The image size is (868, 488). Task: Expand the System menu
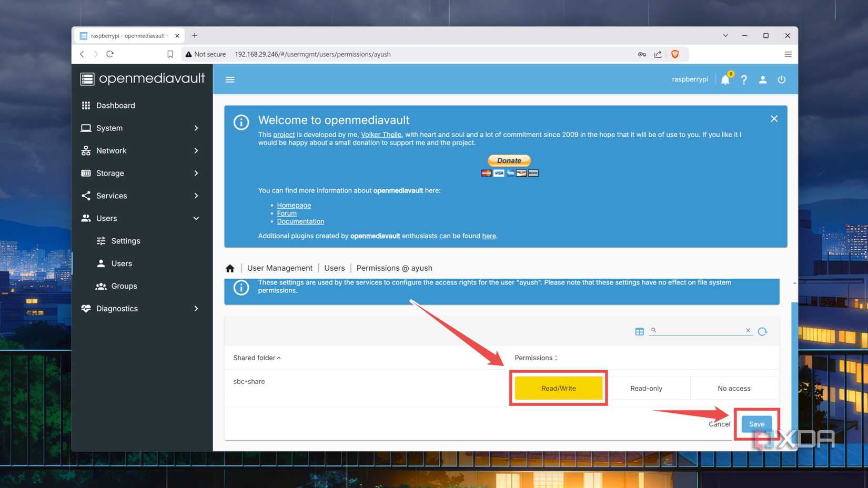coord(142,128)
